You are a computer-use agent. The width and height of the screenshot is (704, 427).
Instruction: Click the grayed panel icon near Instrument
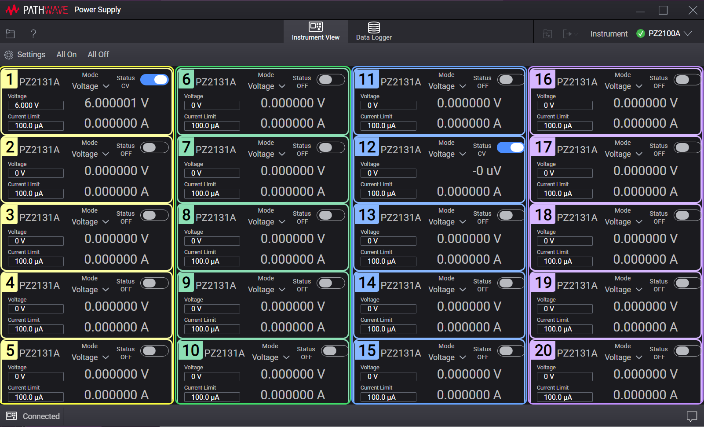pyautogui.click(x=547, y=33)
